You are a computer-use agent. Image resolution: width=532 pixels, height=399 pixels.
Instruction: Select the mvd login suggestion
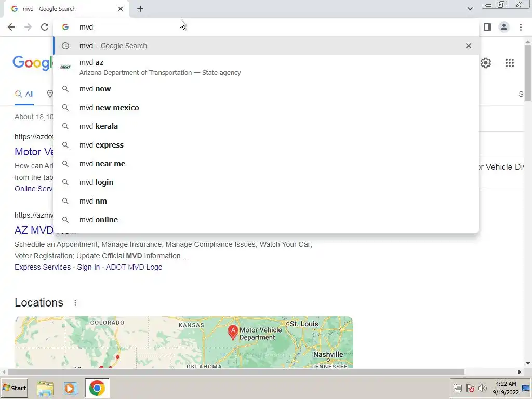click(266, 182)
